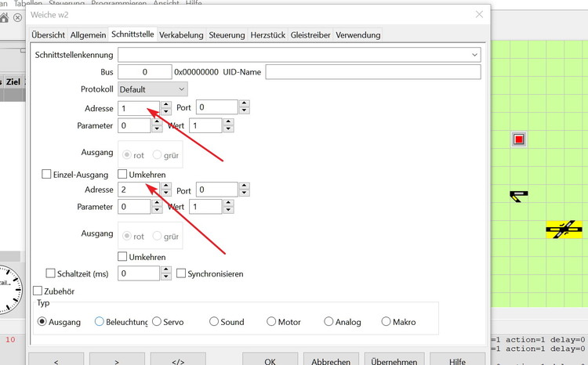This screenshot has height=365, width=588.
Task: Click the Abbrechen button
Action: point(331,360)
